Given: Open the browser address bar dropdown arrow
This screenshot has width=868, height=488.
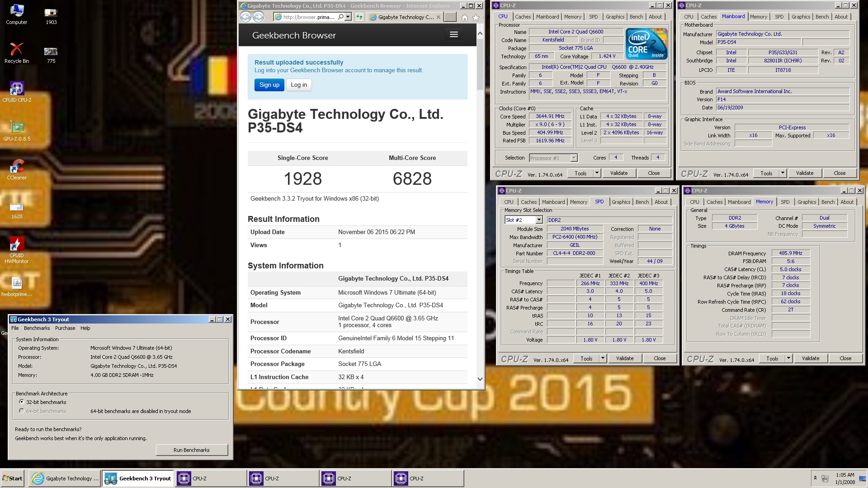Looking at the screenshot, I should (348, 17).
